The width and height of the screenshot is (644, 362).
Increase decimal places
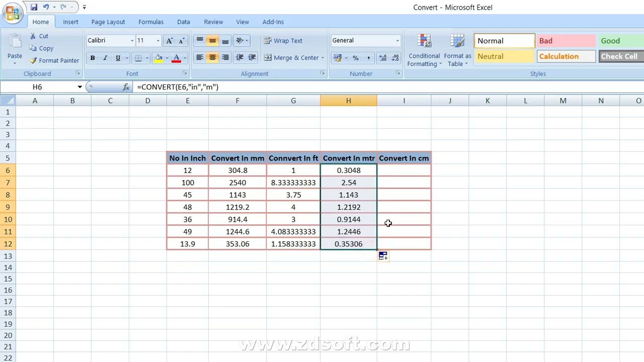tap(383, 58)
